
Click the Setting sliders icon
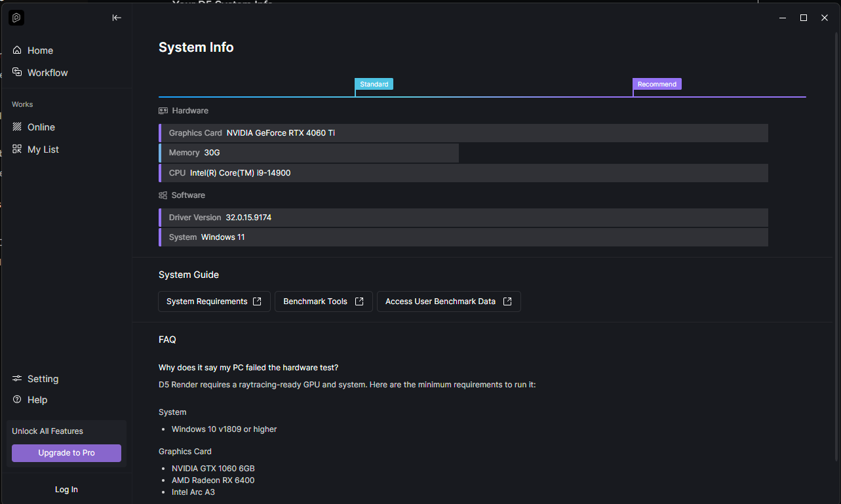pyautogui.click(x=17, y=379)
